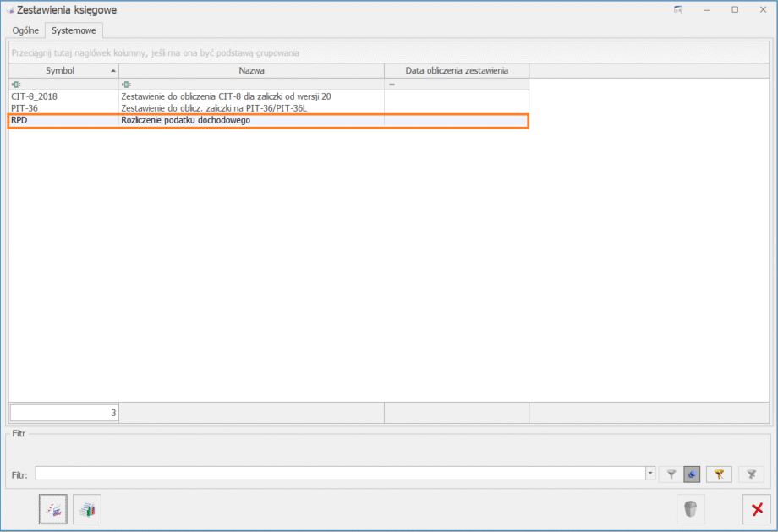This screenshot has height=532, width=778.
Task: Sort by the Nazwa column header
Action: (x=251, y=70)
